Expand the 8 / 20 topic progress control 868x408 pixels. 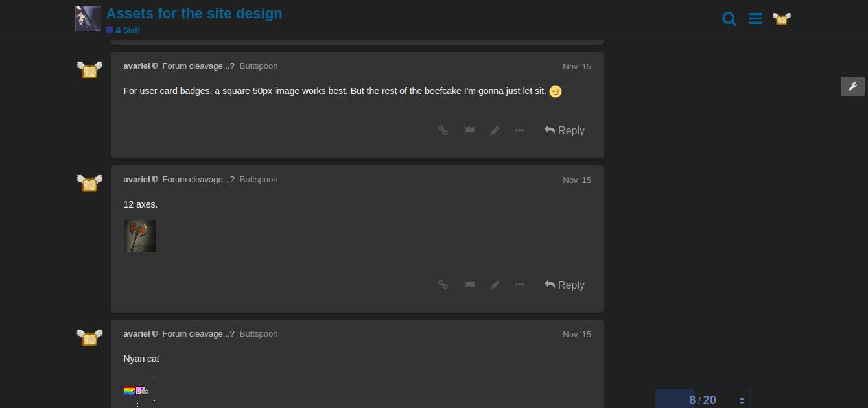703,400
